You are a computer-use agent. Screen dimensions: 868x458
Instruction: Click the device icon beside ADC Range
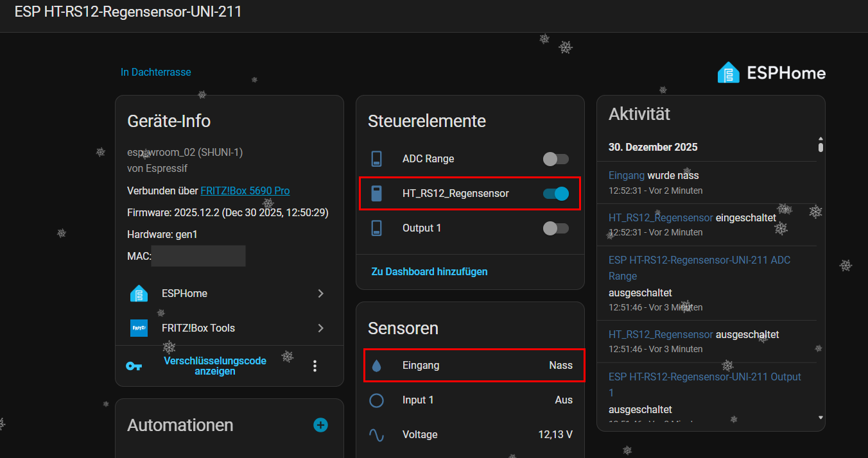coord(377,159)
